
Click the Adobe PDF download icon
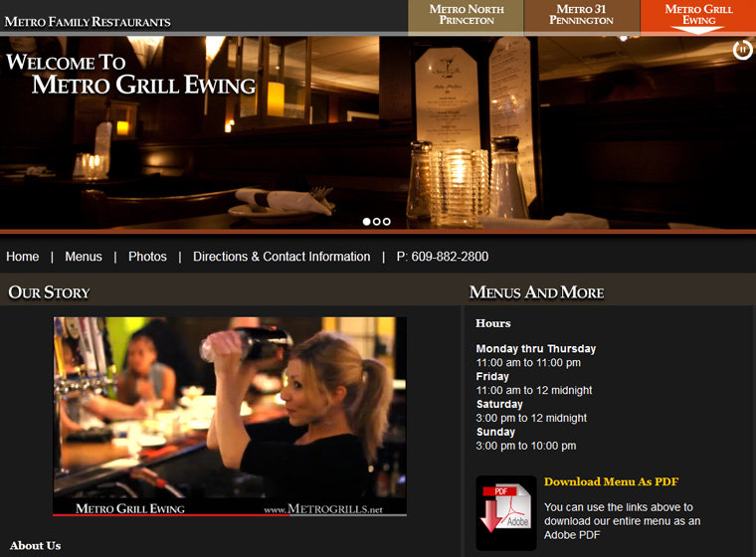505,512
